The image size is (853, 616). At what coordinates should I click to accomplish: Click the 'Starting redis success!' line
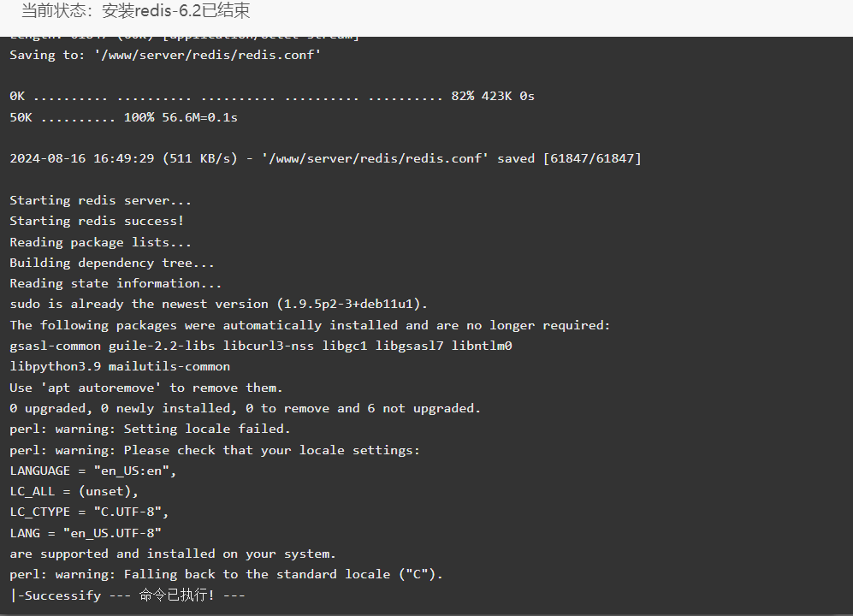tap(97, 221)
